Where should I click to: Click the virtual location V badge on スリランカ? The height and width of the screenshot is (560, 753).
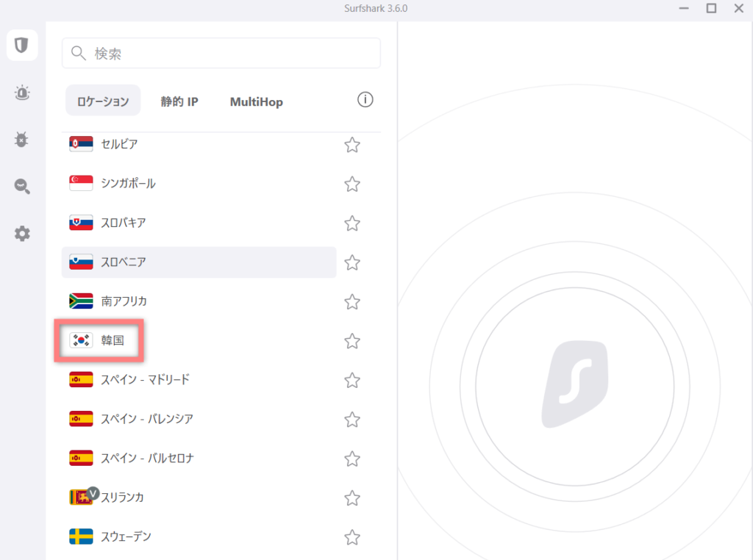(93, 493)
